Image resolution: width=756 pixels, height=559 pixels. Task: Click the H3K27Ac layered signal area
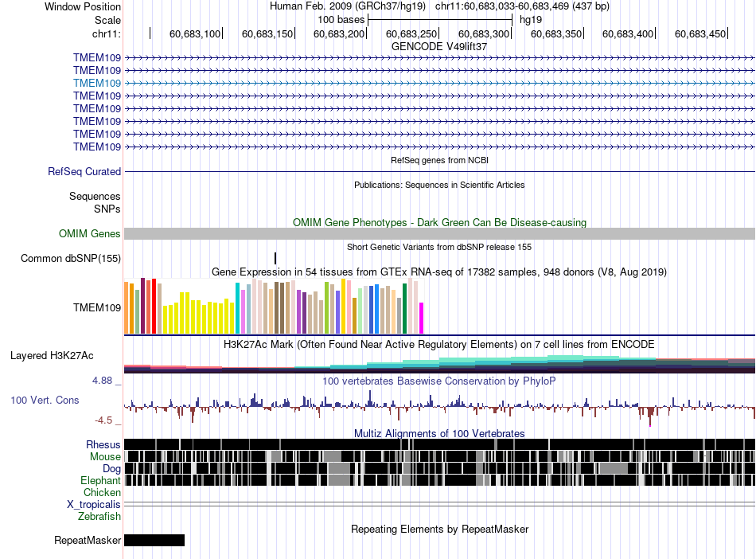click(440, 364)
